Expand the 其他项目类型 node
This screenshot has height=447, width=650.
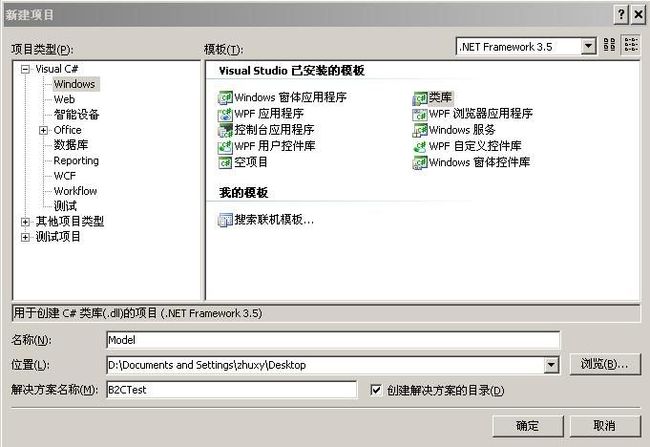click(x=25, y=222)
